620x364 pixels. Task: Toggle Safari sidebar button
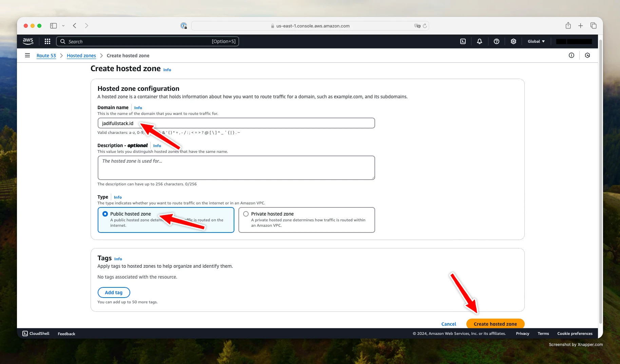(x=53, y=26)
